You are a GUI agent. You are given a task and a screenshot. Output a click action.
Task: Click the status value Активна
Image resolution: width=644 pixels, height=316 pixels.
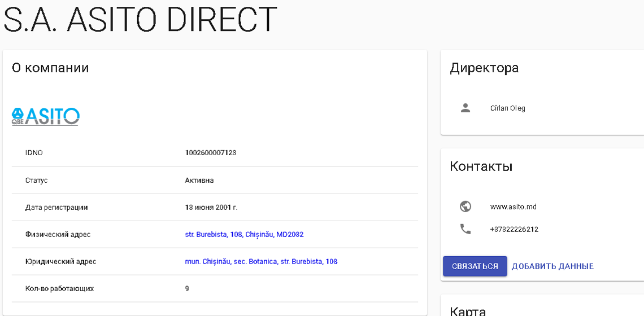pos(199,181)
